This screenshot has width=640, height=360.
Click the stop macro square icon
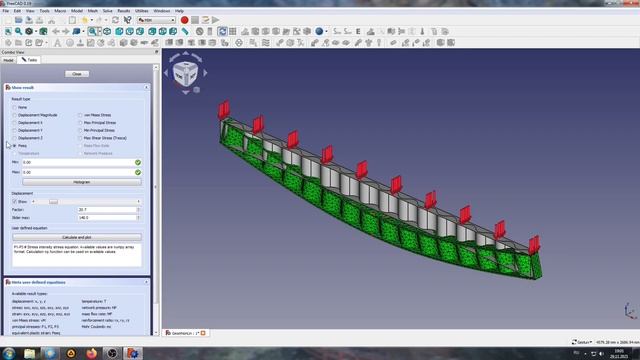pos(195,20)
